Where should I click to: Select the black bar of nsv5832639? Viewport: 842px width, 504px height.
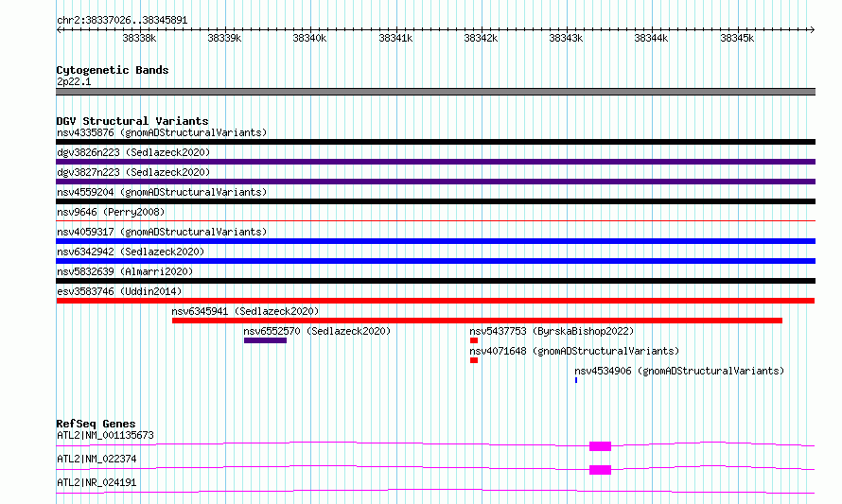435,281
